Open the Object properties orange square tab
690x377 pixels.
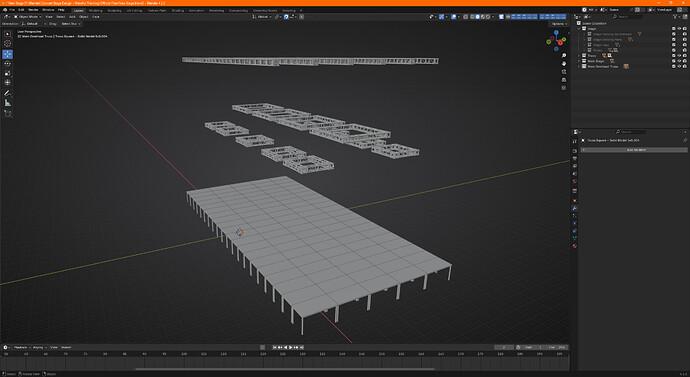(x=575, y=201)
